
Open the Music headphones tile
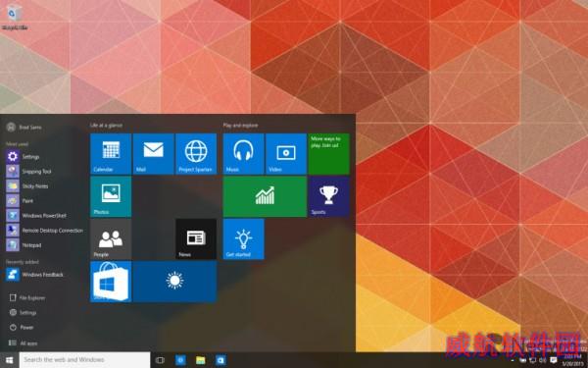pyautogui.click(x=243, y=154)
